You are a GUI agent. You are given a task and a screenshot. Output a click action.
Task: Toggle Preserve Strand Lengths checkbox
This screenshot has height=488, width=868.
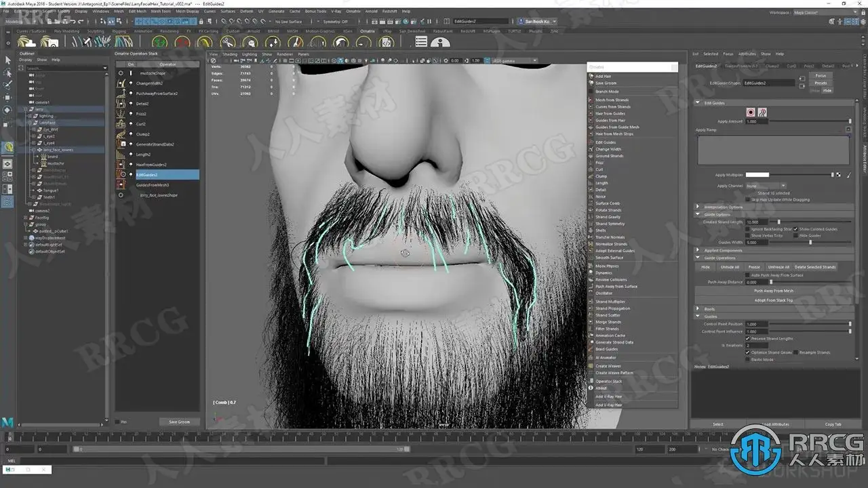748,338
